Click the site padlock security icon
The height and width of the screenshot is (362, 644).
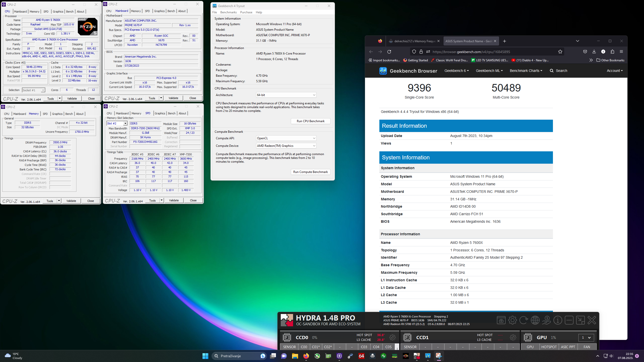point(421,52)
